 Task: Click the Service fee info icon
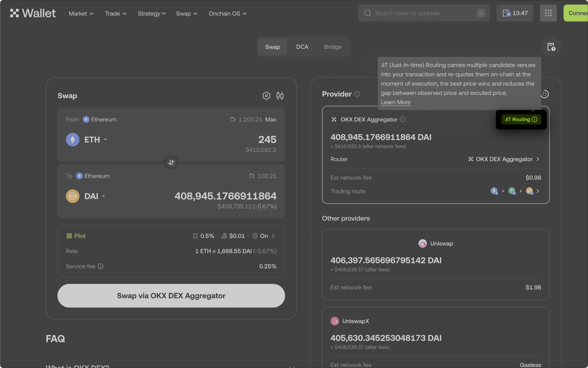coord(100,266)
